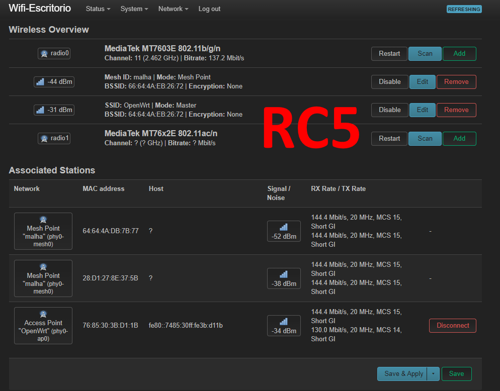
Task: Edit the malha mesh network
Action: point(422,82)
